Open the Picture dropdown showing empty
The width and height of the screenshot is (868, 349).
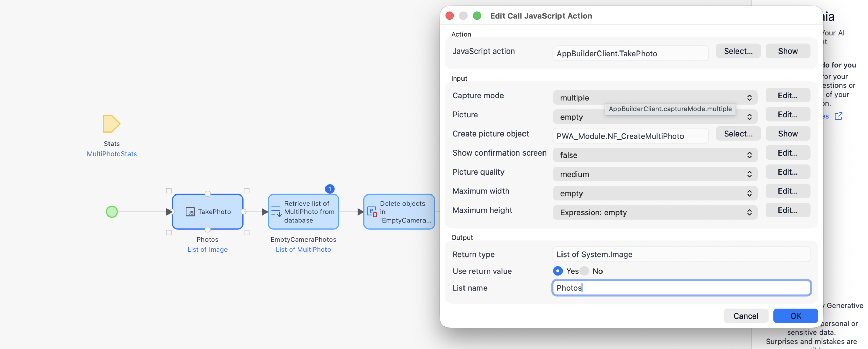coord(655,117)
